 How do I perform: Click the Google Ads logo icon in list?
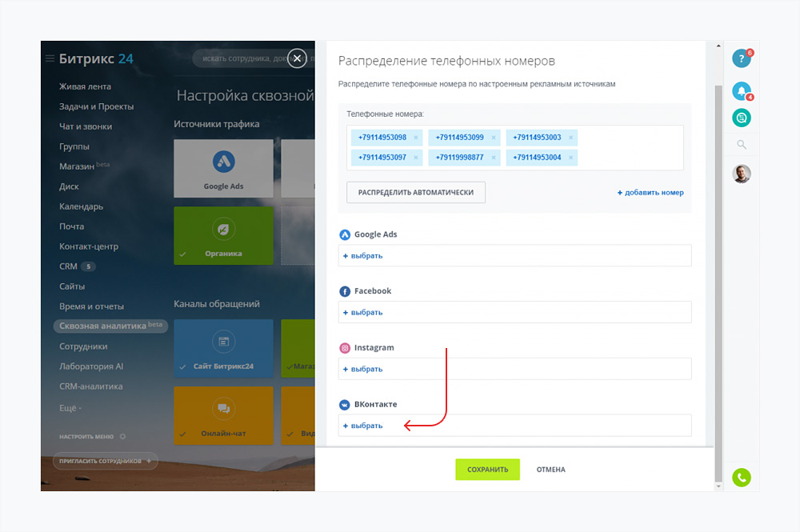tap(345, 234)
